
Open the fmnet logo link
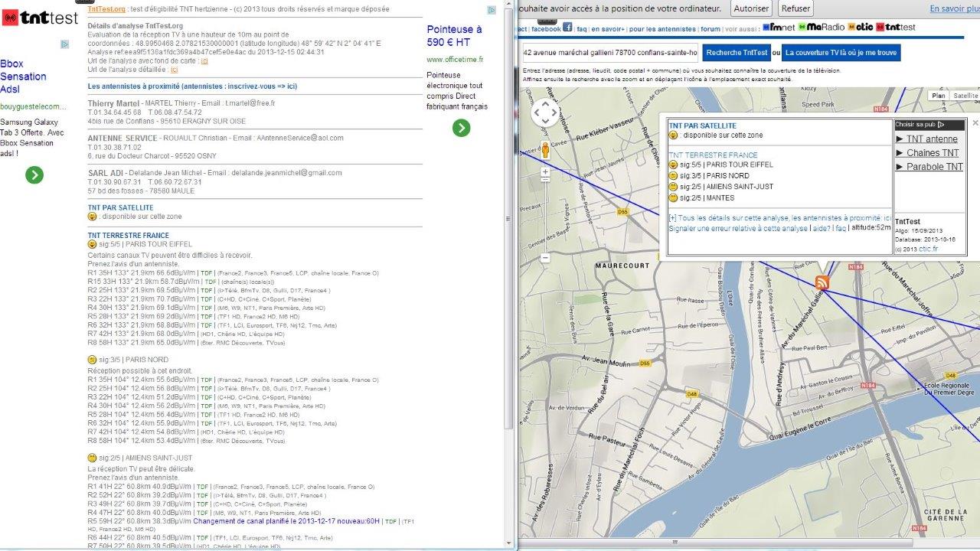coord(779,28)
